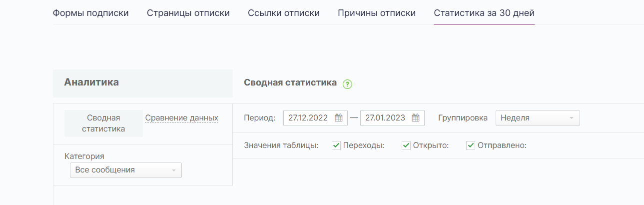
Task: Click the end date field 27.01.2023
Action: point(392,118)
